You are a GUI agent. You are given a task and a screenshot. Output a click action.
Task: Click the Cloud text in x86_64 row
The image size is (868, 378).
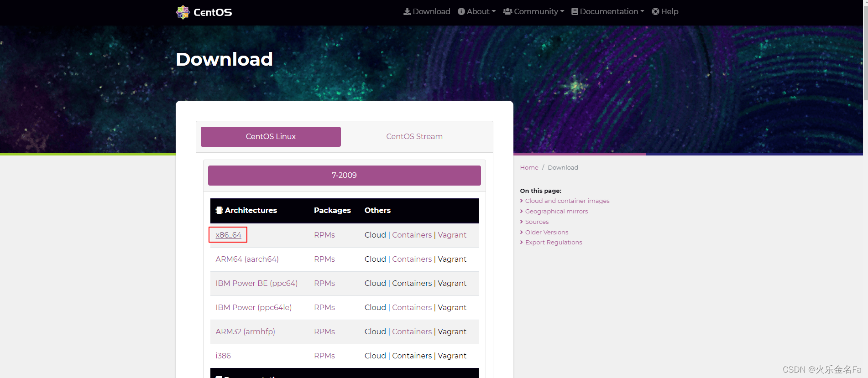[x=375, y=235]
